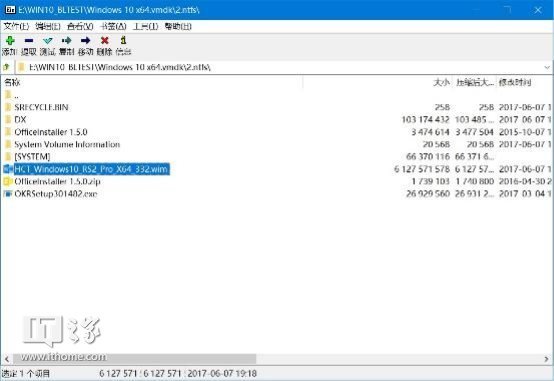Screen dimensions: 554x381
Task: Open the Edit (编辑) menu
Action: pos(48,26)
